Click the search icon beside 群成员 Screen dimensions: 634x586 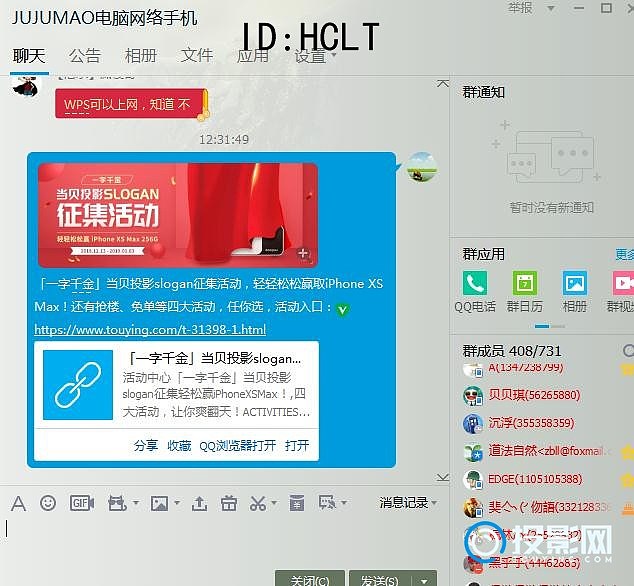[628, 351]
